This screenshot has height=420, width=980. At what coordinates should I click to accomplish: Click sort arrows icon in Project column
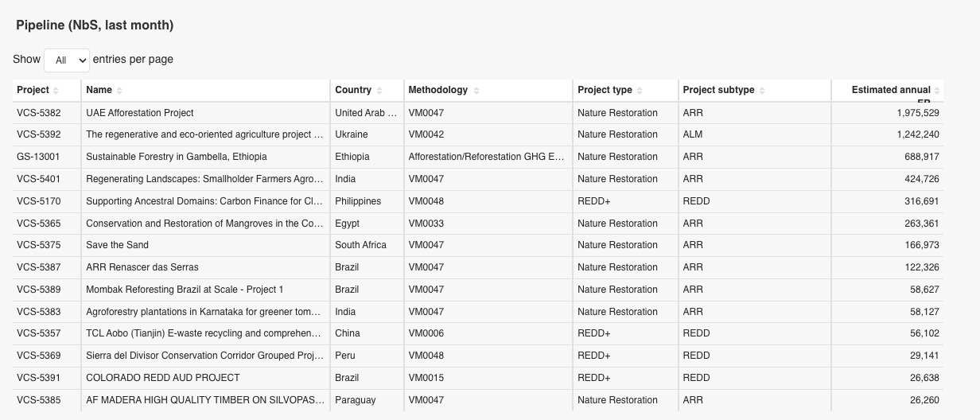click(56, 91)
